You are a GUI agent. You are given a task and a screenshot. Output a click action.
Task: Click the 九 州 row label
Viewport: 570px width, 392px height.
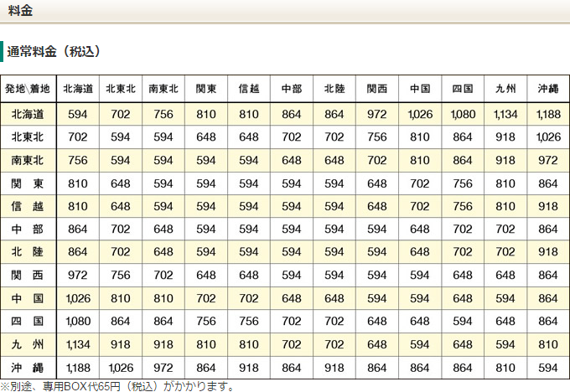coord(28,344)
